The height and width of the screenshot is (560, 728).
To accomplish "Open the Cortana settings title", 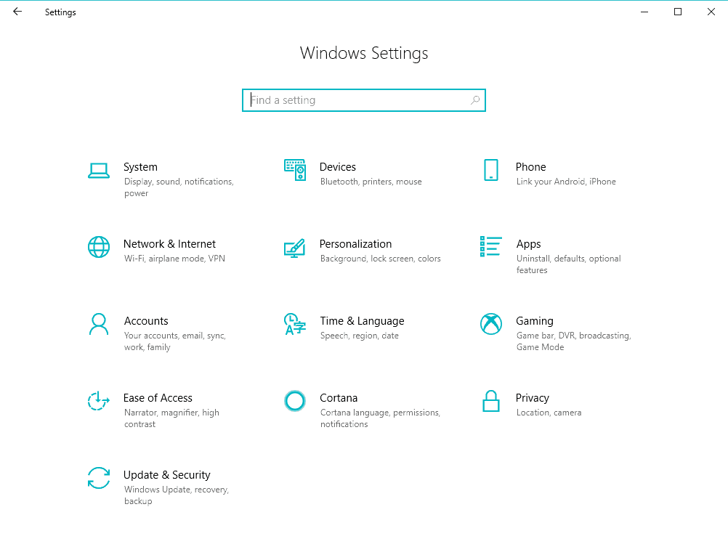I will point(339,397).
